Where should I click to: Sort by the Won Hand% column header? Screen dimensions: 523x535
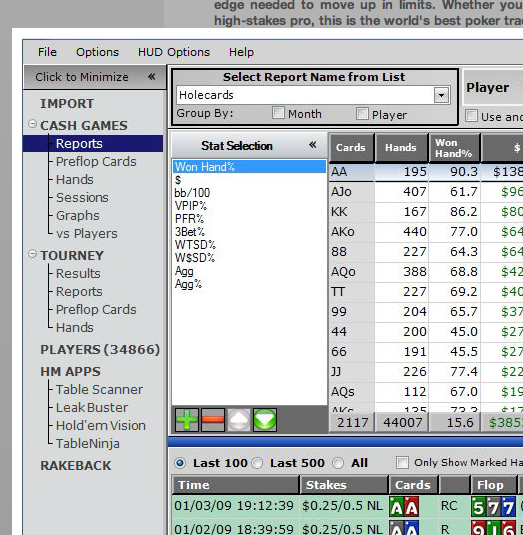[454, 147]
